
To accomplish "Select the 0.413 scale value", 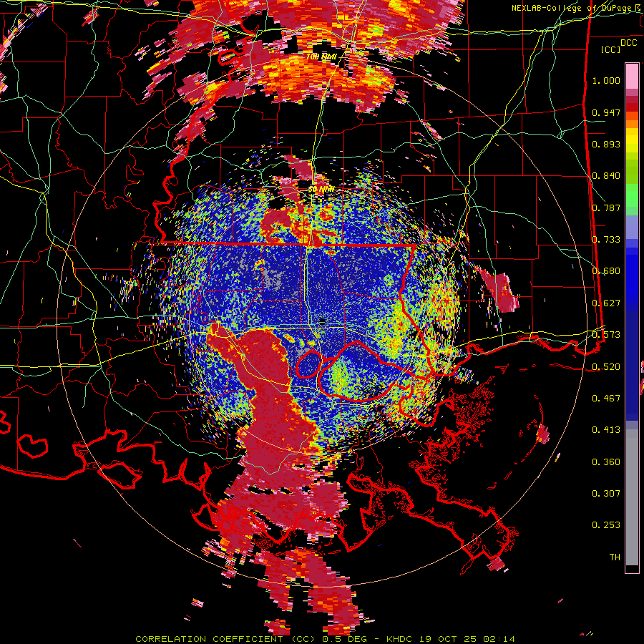I will 606,430.
